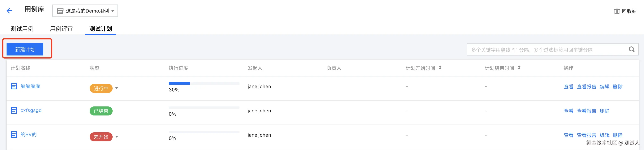The width and height of the screenshot is (644, 150).
Task: Switch to the 测试用例 tab
Action: pos(22,29)
